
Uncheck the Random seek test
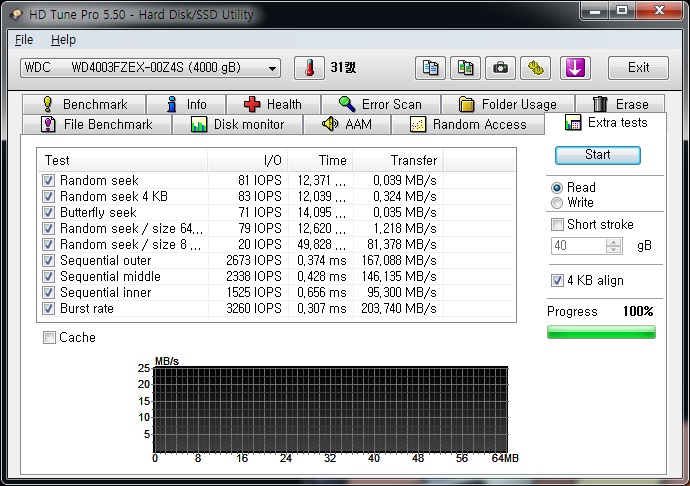click(48, 180)
